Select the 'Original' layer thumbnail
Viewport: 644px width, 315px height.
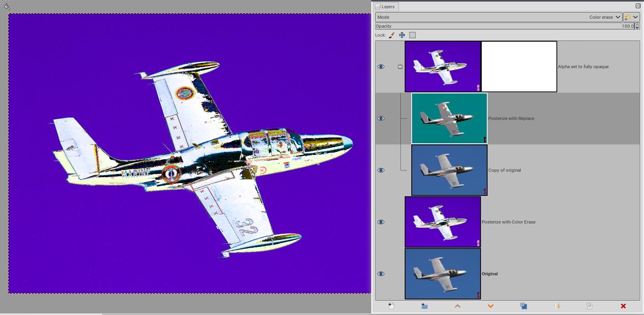pos(443,274)
